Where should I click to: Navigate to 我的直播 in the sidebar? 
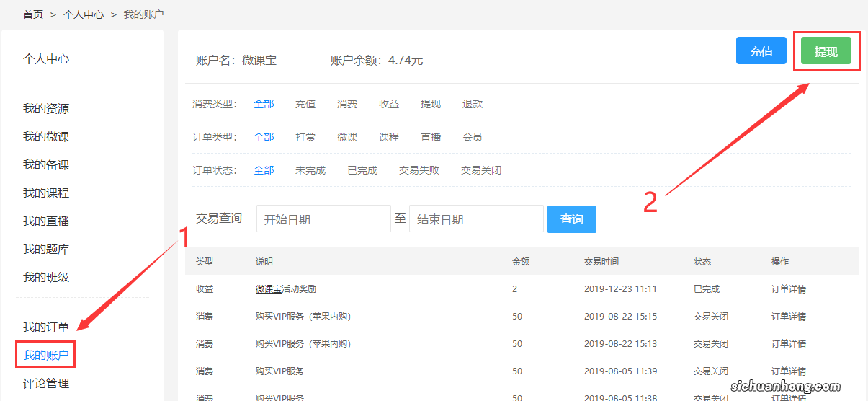[x=46, y=221]
